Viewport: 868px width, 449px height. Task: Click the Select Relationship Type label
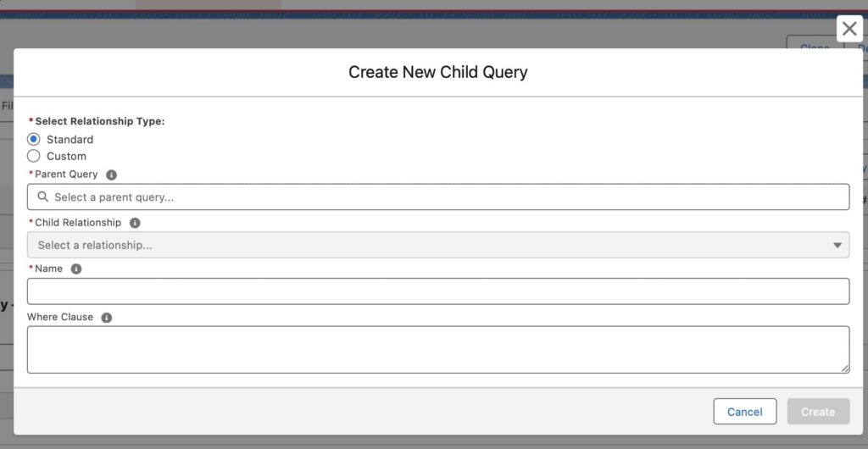coord(100,121)
